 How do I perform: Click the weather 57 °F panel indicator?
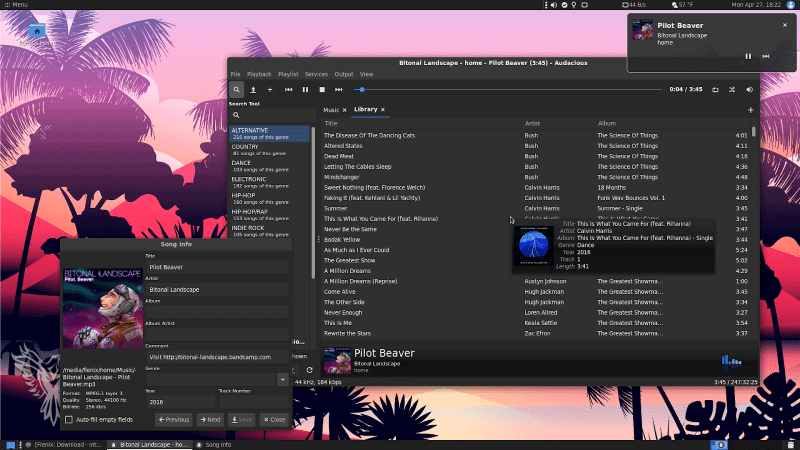tap(682, 5)
